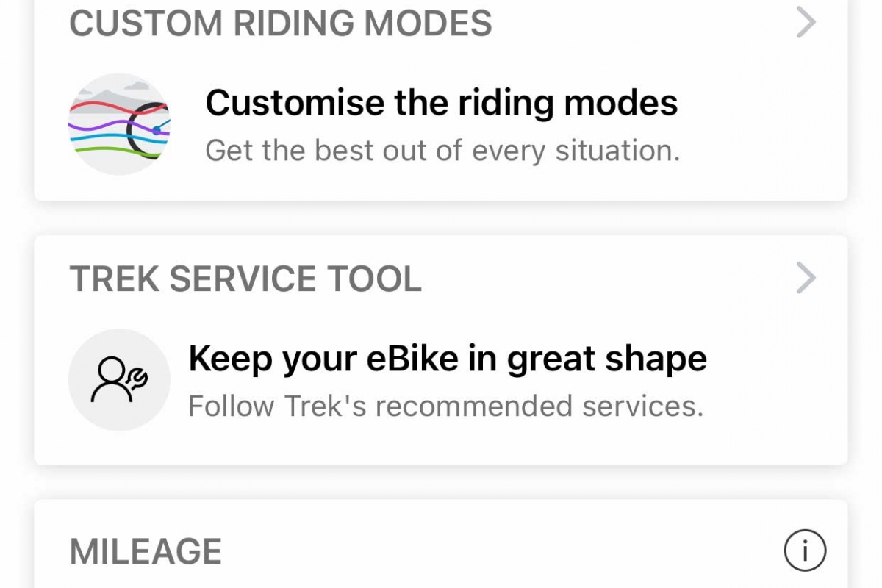Select the CUSTOM RIDING MODES header
The image size is (882, 588).
coord(280,24)
